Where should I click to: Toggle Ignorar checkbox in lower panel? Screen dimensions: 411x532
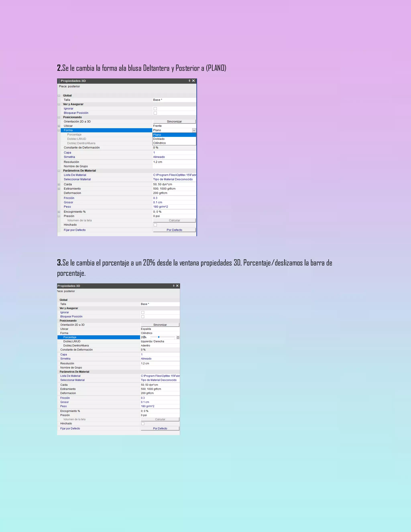click(143, 313)
